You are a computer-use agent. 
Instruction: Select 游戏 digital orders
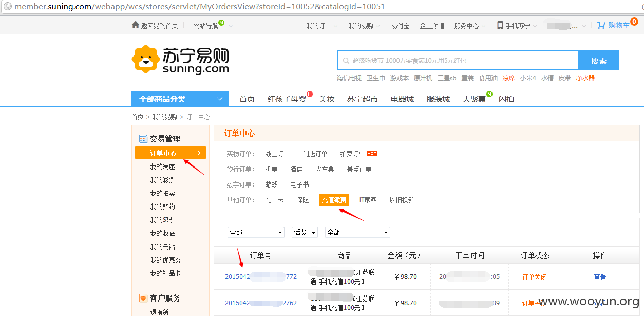pos(272,184)
